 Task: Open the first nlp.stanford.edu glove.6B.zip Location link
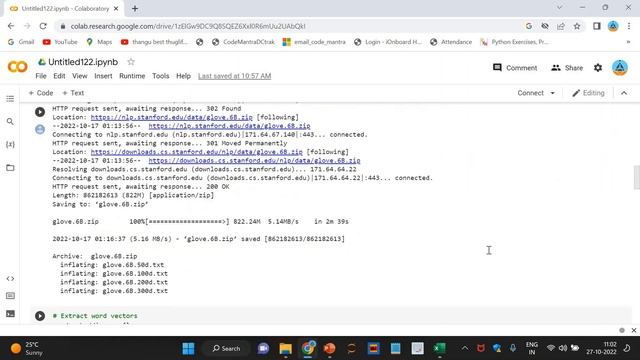point(171,117)
